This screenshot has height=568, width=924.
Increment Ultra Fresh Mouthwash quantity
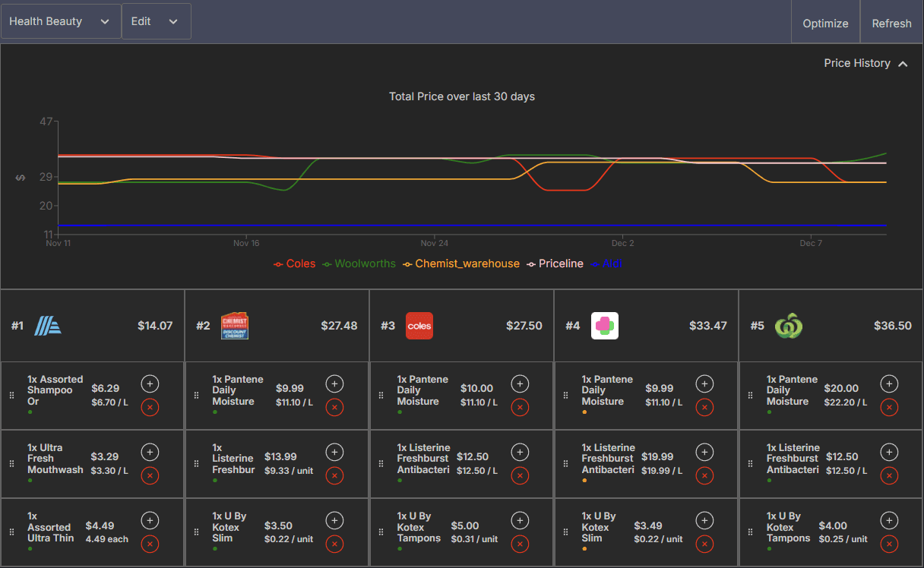(150, 452)
